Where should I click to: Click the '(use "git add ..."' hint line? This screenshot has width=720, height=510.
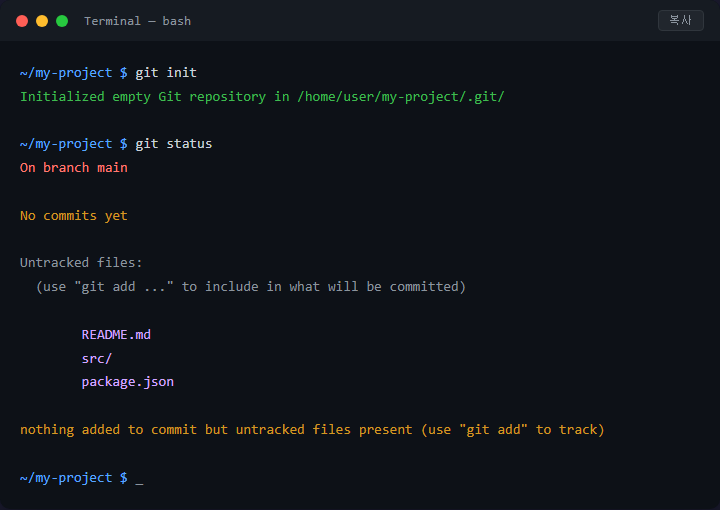(x=251, y=287)
